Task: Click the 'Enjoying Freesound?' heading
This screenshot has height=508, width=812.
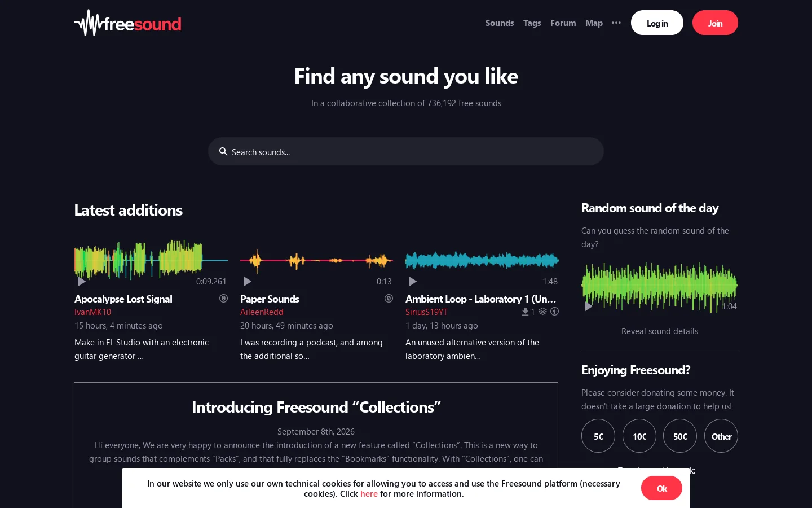Action: pyautogui.click(x=636, y=370)
